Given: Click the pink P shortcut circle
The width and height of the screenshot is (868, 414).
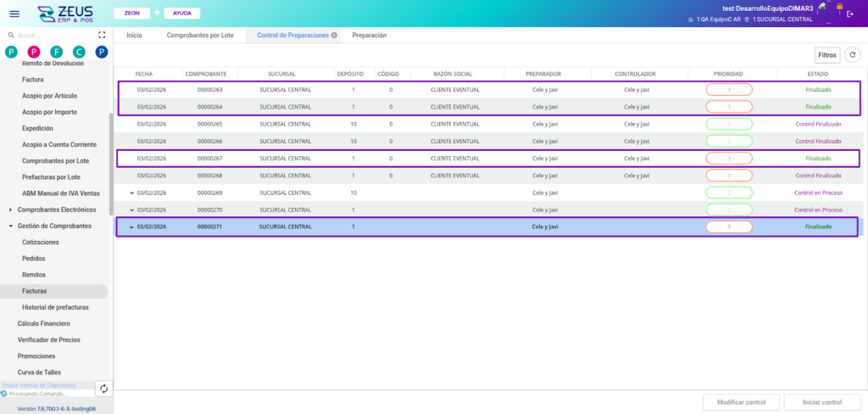Looking at the screenshot, I should (x=34, y=53).
